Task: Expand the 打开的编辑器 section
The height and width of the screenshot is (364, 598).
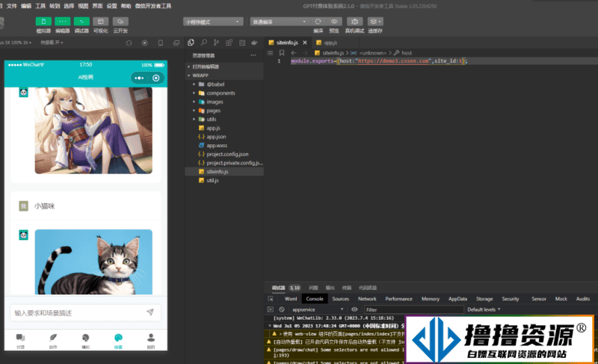Action: point(206,67)
